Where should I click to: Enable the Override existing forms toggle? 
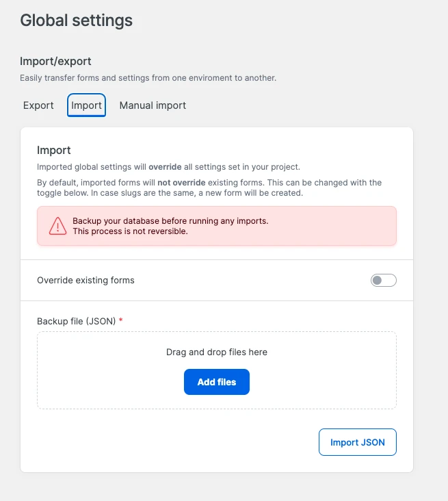383,280
